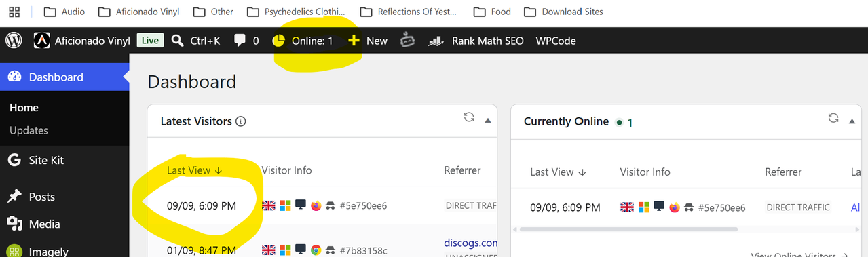Open the Psychedelics Clothi... bookmarks folder

point(297,12)
